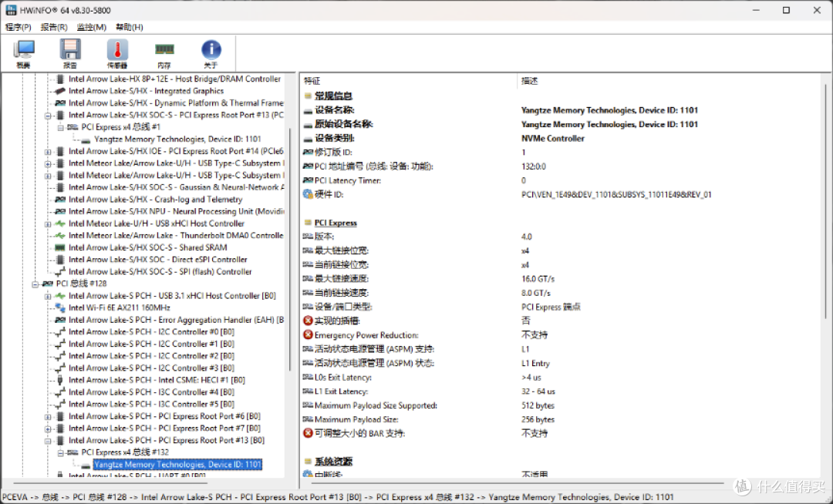Click the 系统资源 section heading

(x=334, y=462)
